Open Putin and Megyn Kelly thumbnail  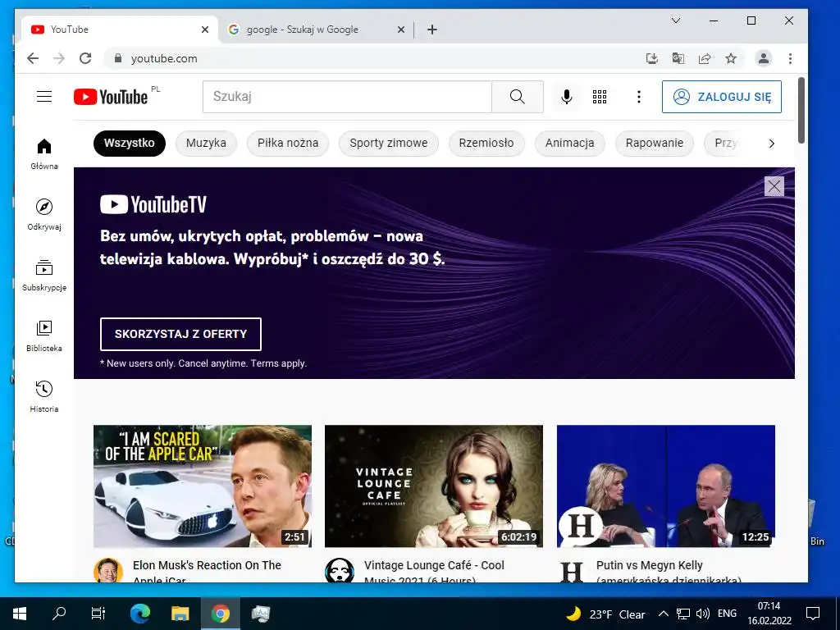pos(666,486)
